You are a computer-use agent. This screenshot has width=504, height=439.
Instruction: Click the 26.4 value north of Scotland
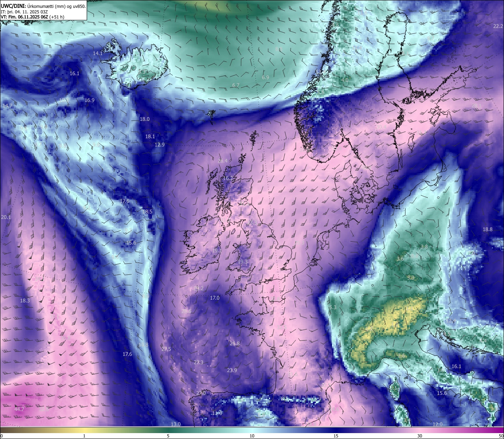222,161
